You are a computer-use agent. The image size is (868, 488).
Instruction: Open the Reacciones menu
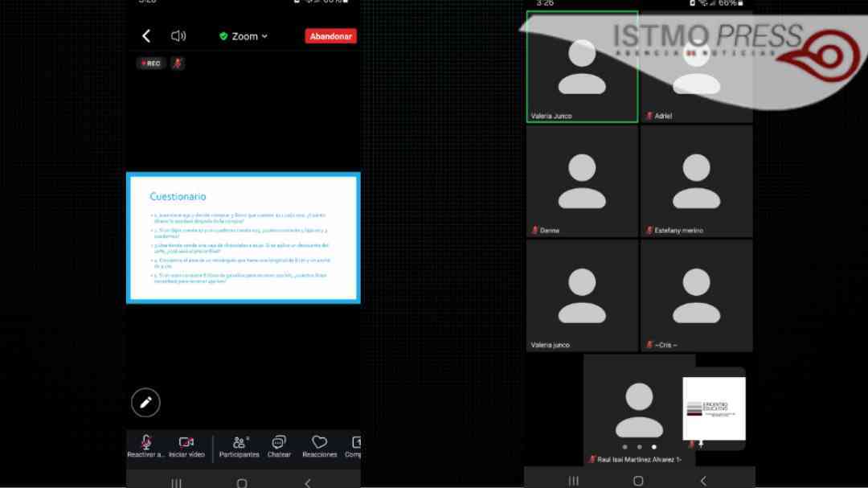tap(319, 446)
